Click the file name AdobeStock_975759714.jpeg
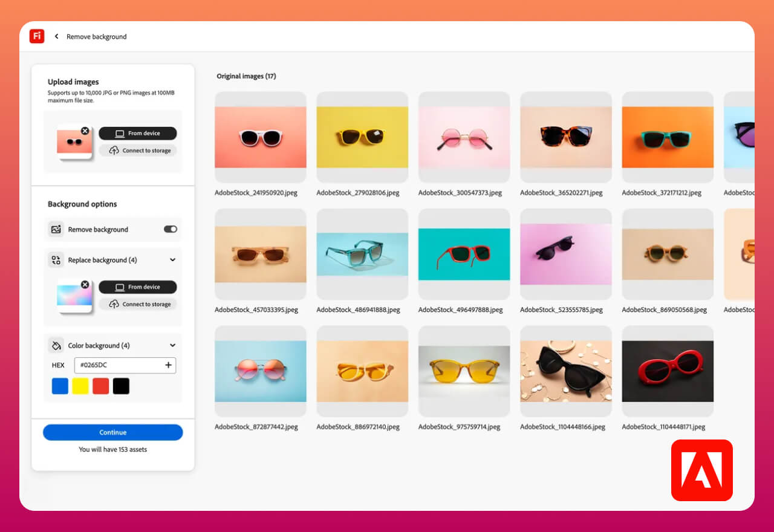Screen dimensions: 774x532 point(460,427)
